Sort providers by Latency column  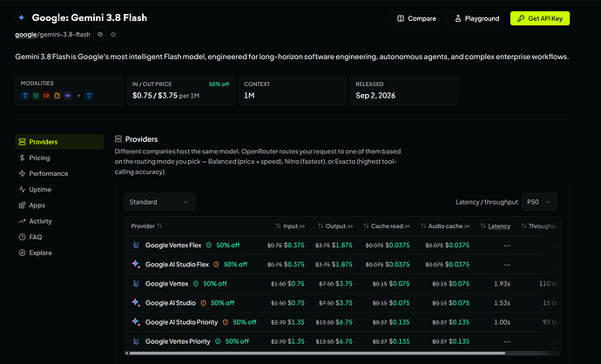click(x=496, y=226)
